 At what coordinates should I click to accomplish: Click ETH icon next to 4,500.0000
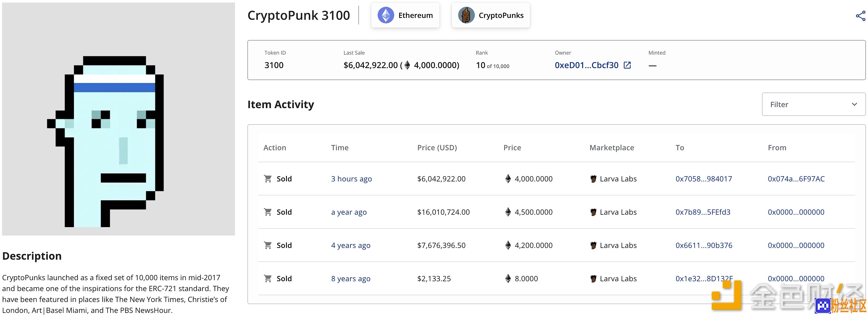pos(508,212)
